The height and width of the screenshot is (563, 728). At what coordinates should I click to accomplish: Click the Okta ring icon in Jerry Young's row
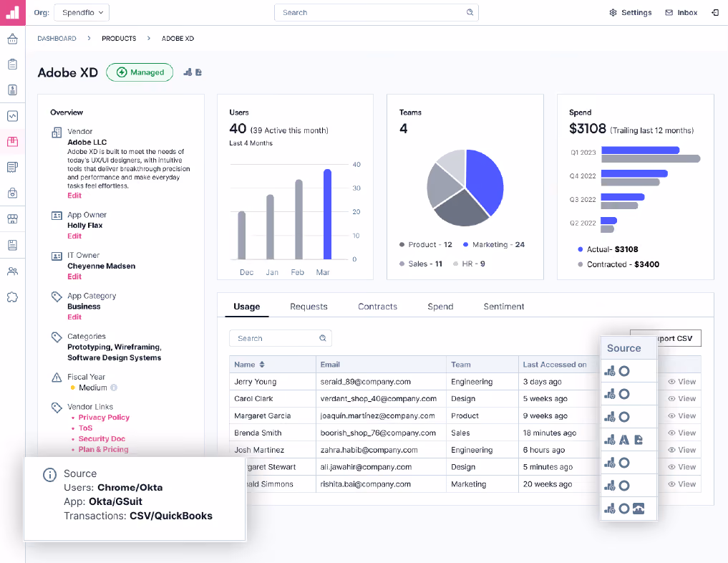624,371
